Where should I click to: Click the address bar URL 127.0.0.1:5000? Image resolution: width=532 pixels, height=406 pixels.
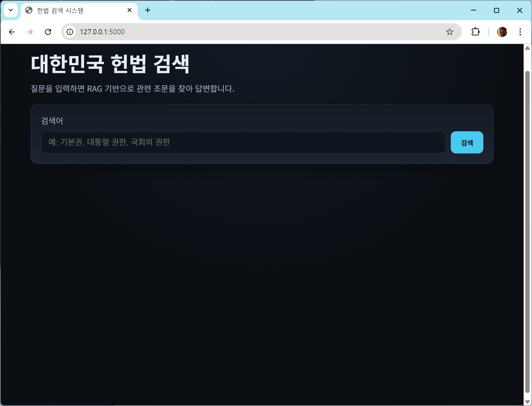coord(102,32)
